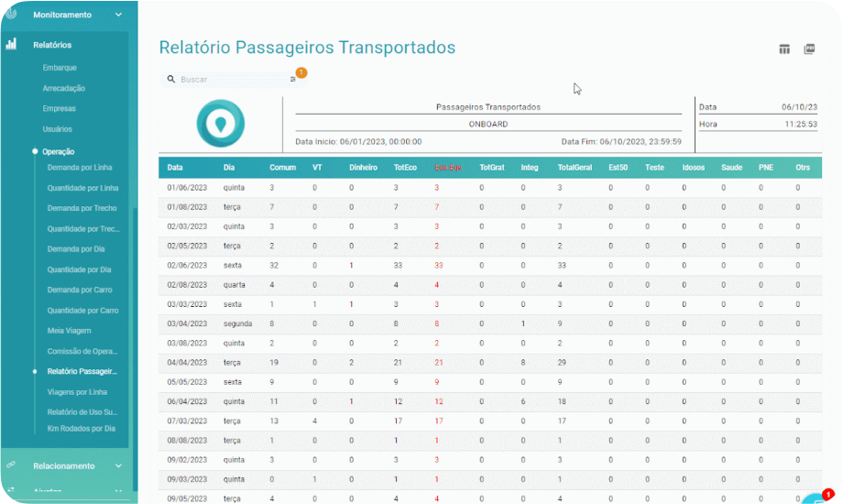Open Meia Viagem report item

69,331
